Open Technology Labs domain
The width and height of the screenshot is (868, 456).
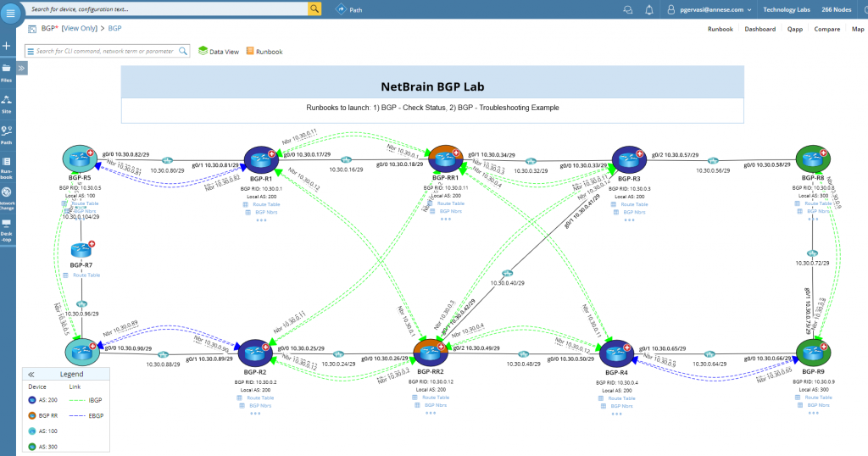(x=786, y=9)
